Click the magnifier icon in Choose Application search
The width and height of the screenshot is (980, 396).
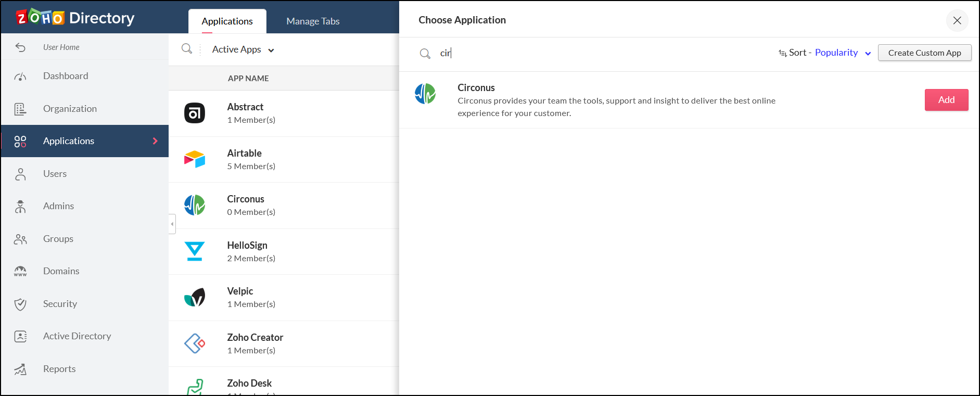(x=425, y=54)
